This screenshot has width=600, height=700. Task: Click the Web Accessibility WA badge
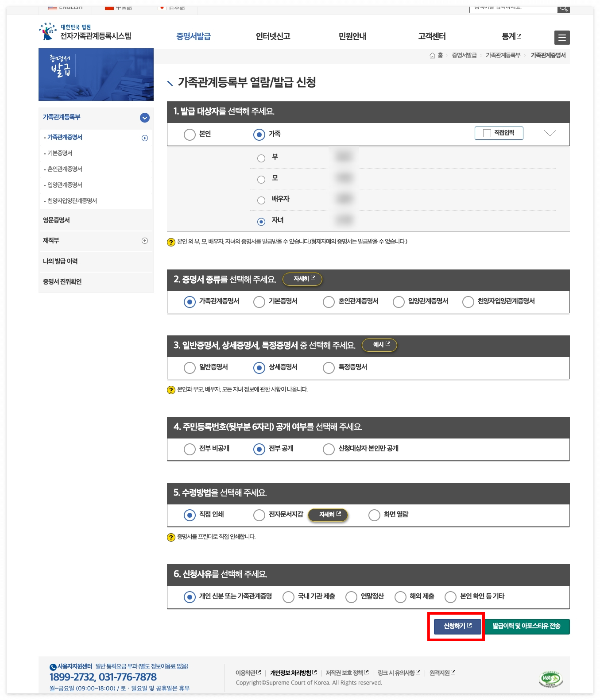pyautogui.click(x=550, y=678)
